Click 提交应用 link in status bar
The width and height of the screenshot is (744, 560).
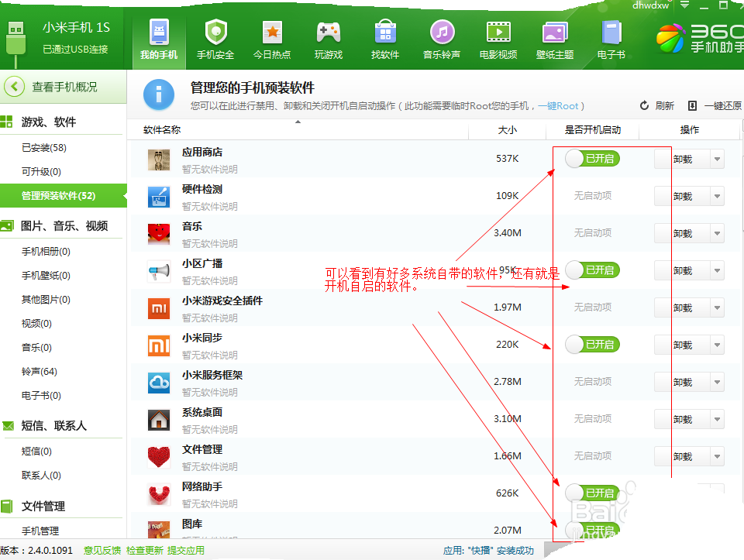pos(185,550)
